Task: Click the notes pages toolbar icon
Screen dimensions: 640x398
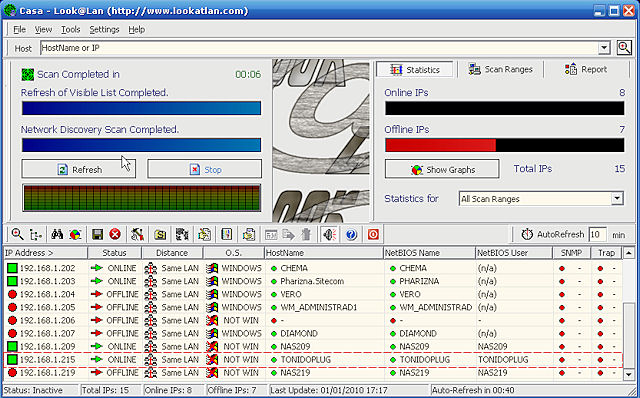Action: tap(204, 234)
